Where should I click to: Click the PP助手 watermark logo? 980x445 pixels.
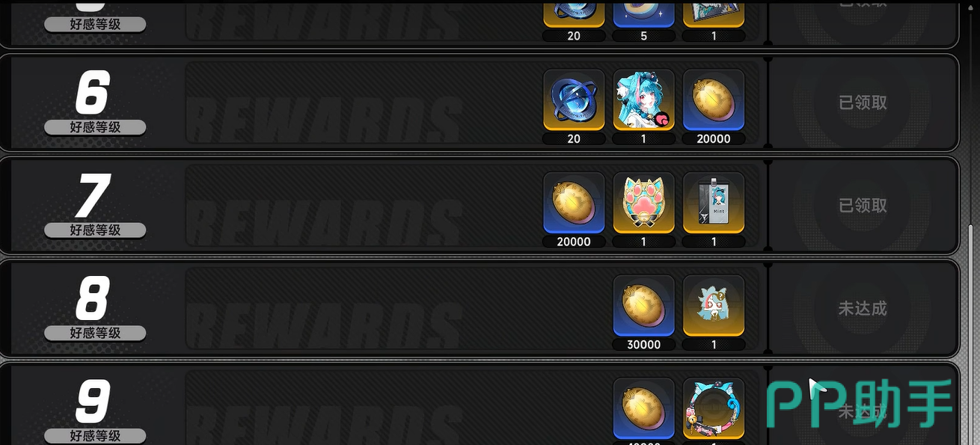[860, 404]
